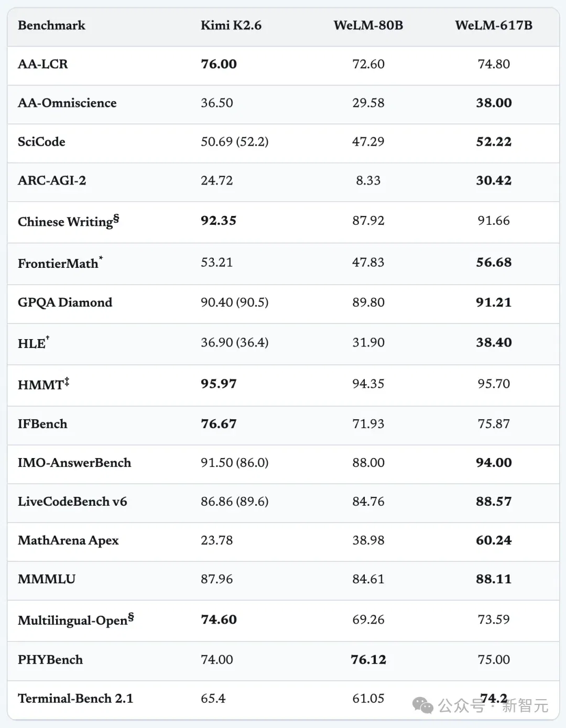The image size is (566, 728).
Task: Click the HLE benchmark label
Action: click(x=34, y=343)
